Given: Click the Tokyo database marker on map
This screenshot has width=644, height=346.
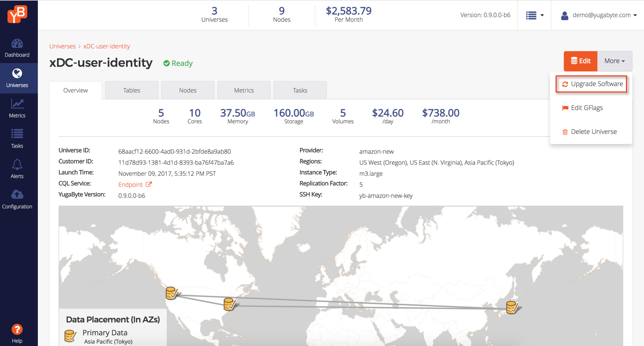Looking at the screenshot, I should [511, 307].
